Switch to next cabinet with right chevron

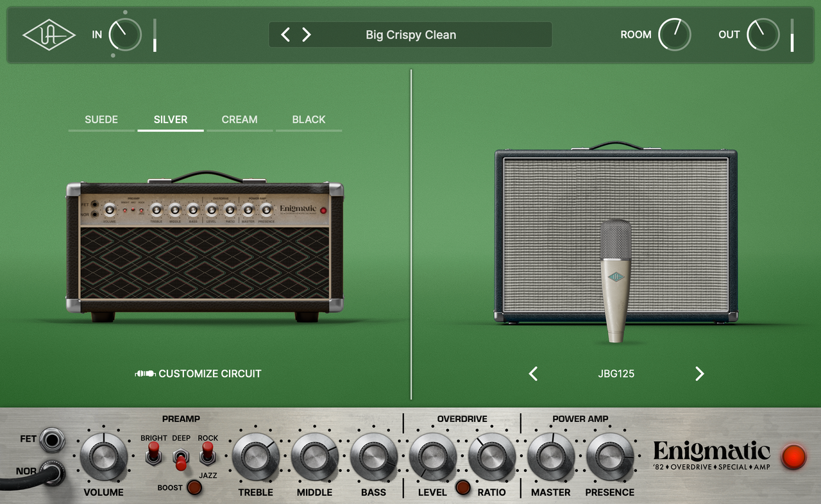[x=700, y=374]
